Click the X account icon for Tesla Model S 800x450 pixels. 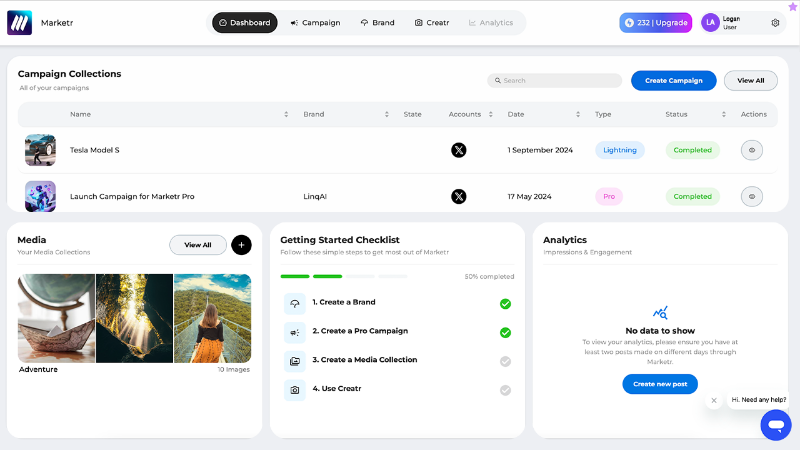coord(459,150)
